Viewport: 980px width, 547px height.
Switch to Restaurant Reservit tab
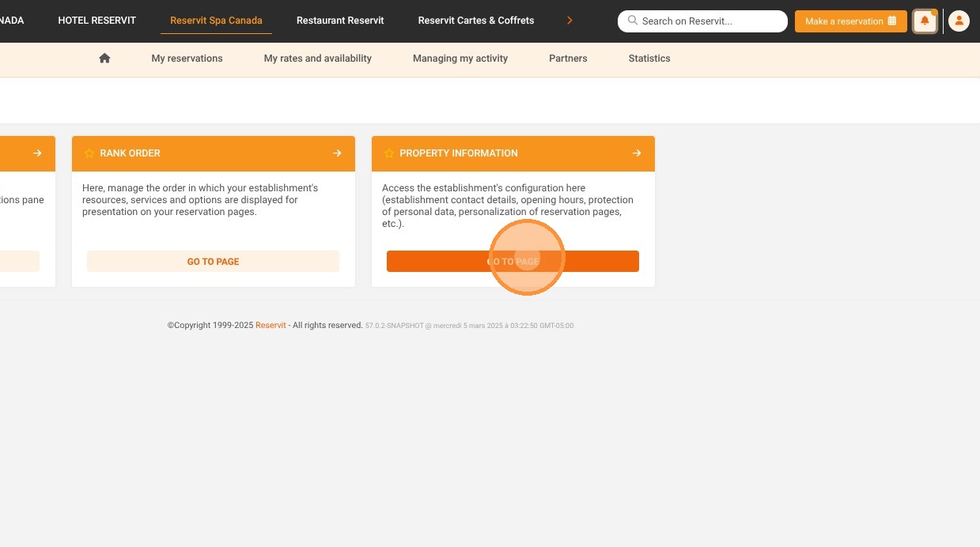click(340, 21)
